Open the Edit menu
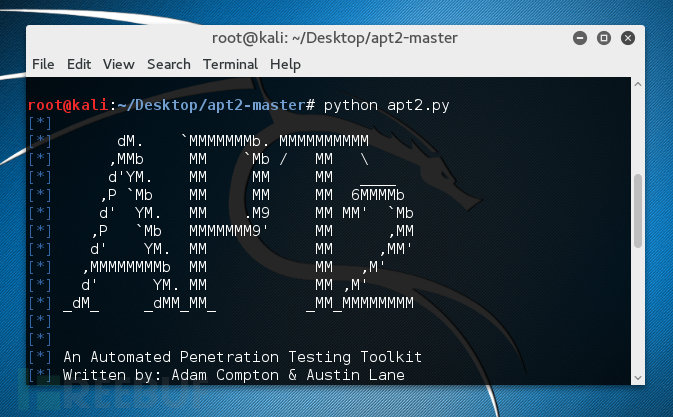 click(79, 64)
